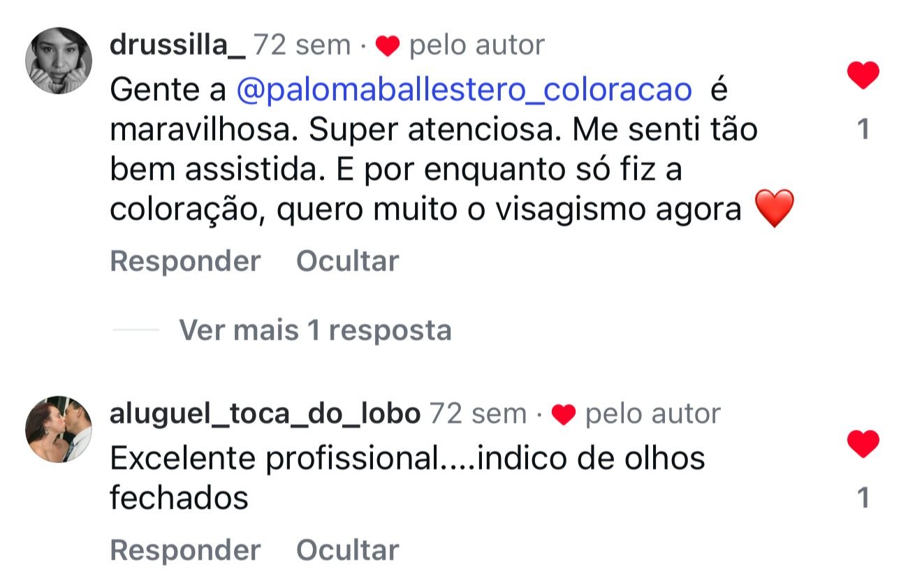The image size is (922, 588).
Task: Expand "Ver mais 1 resposta"
Action: tap(315, 330)
